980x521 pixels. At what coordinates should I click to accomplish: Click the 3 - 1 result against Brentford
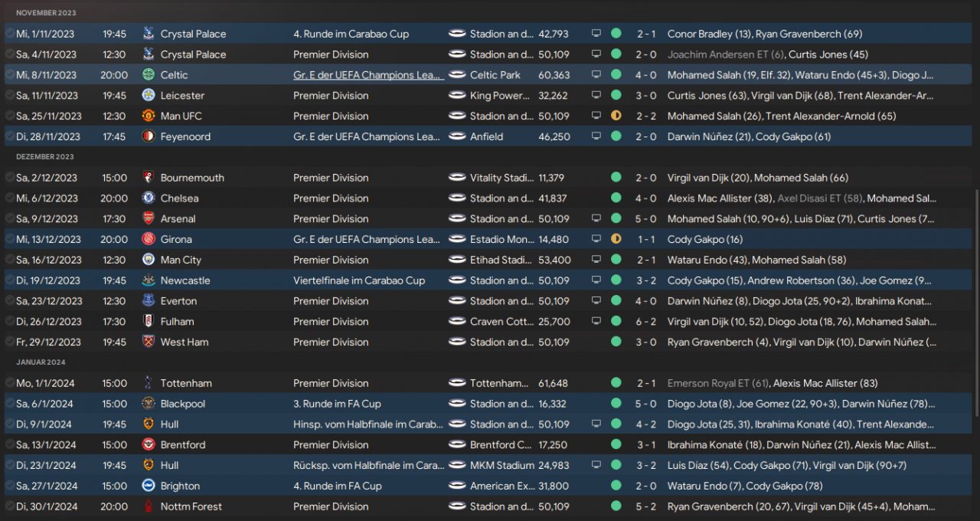coord(646,445)
